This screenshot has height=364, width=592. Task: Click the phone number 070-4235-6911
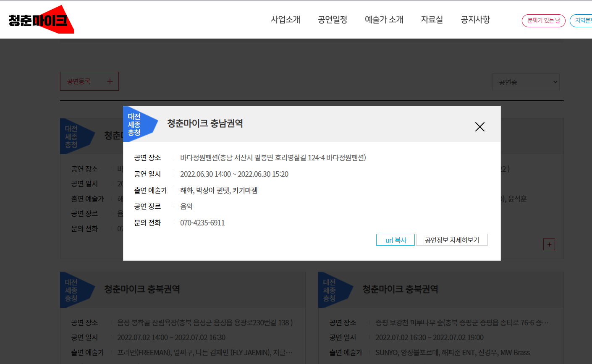[x=202, y=223]
